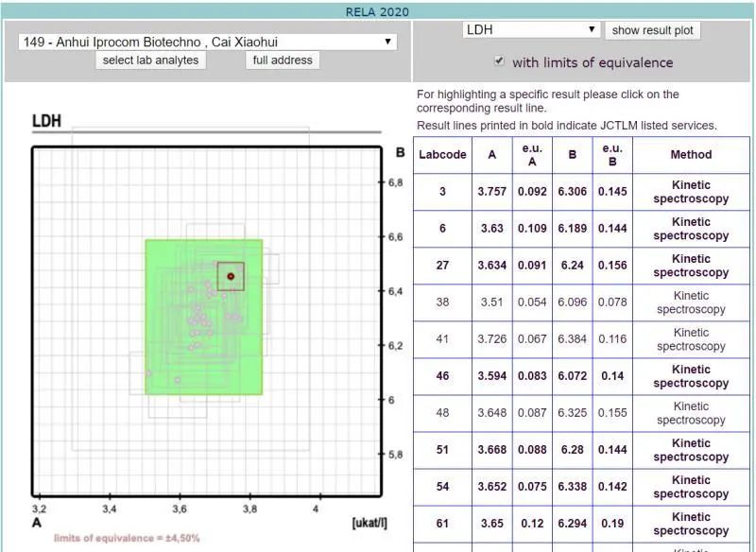Click the Labcode column header
Screen dimensions: 756x552
[x=442, y=155]
